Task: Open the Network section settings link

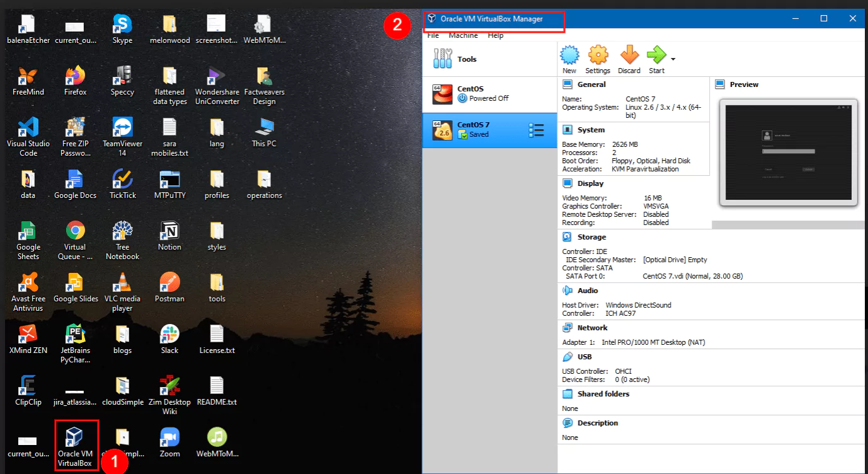Action: pyautogui.click(x=592, y=328)
